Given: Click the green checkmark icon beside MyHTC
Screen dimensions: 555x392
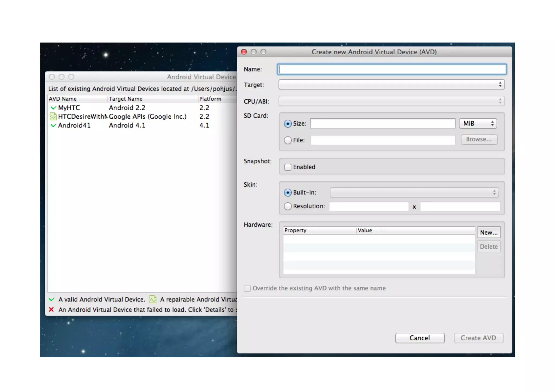Looking at the screenshot, I should 53,108.
